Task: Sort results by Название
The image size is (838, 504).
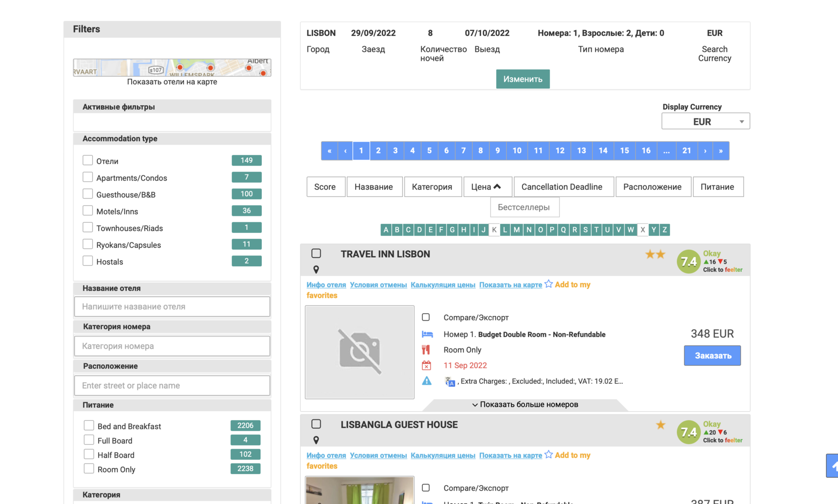Action: (374, 187)
